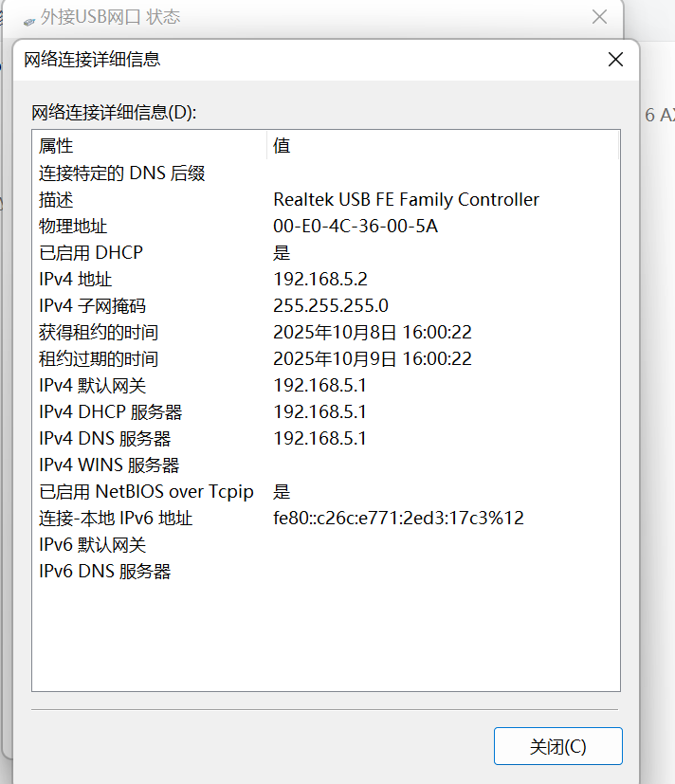Click the 192.168.5.1 value beside IPv4 默认网关
Viewport: 675px width, 784px height.
coord(320,385)
